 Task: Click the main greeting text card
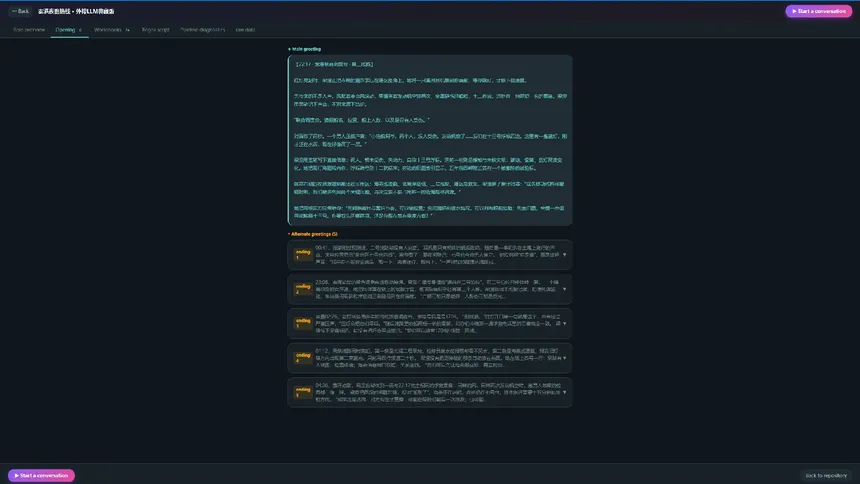(x=430, y=140)
